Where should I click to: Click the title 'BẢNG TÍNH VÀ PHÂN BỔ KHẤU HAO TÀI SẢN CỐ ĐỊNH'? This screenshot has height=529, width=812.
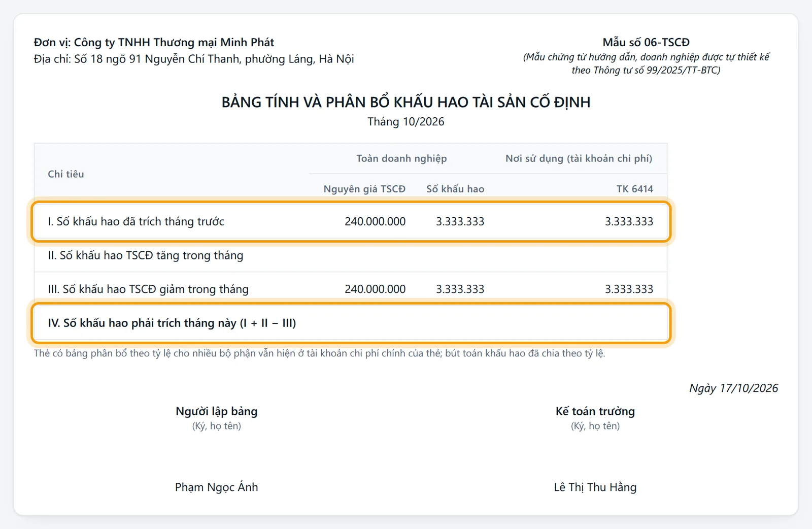coord(406,102)
